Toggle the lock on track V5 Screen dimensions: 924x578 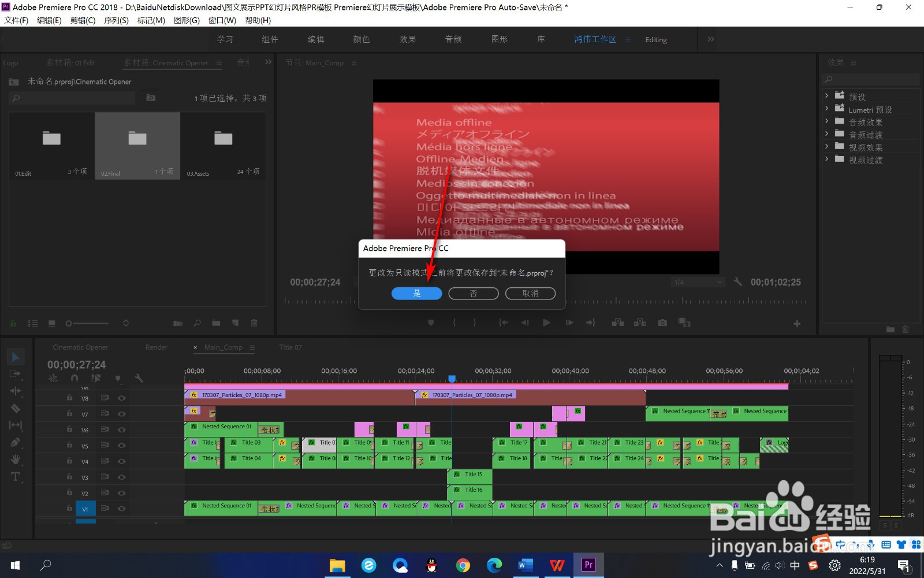(x=69, y=446)
